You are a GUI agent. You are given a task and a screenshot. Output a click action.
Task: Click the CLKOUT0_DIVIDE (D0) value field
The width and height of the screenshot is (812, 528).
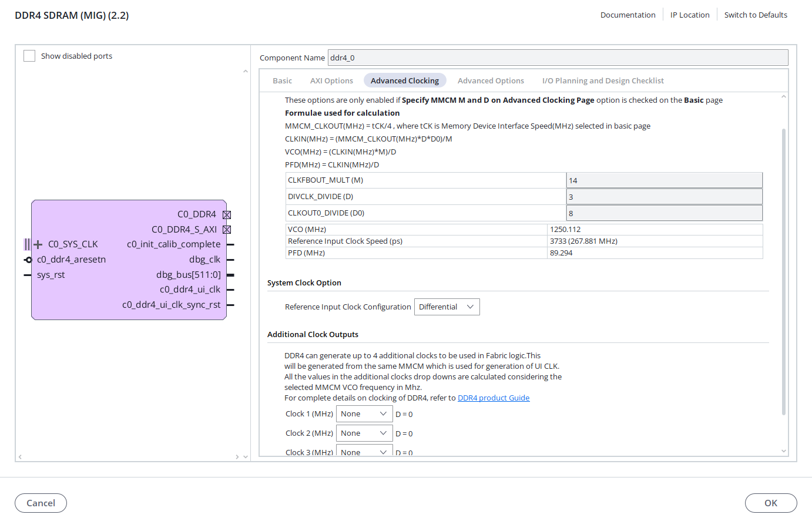coord(665,213)
